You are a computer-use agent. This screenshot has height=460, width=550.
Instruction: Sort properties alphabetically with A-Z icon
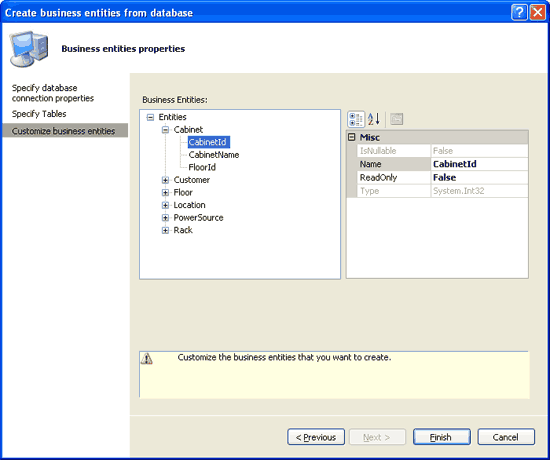[374, 119]
